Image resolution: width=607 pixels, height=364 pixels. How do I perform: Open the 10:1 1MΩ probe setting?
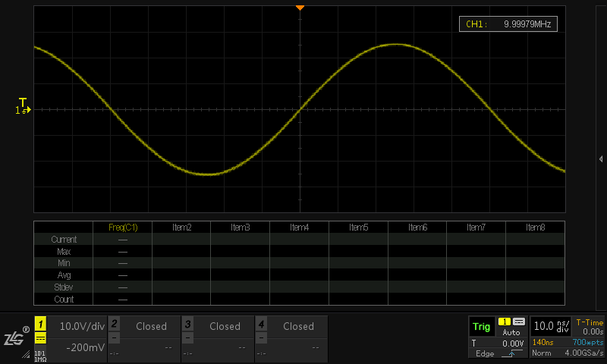point(40,356)
